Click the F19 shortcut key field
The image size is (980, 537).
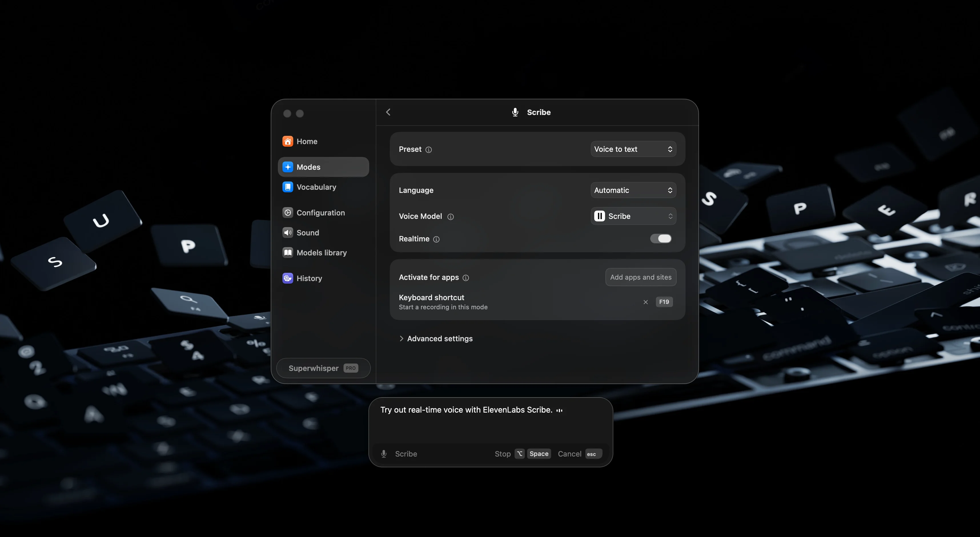tap(664, 302)
